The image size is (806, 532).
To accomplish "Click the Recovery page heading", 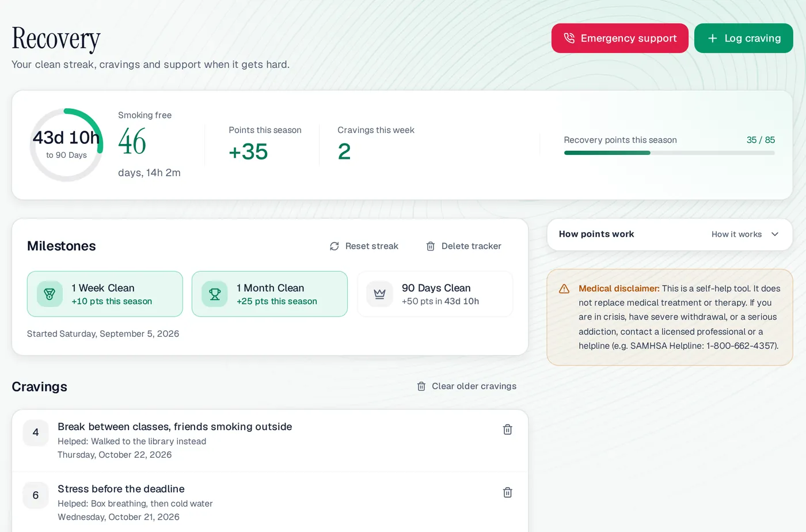I will click(x=56, y=39).
